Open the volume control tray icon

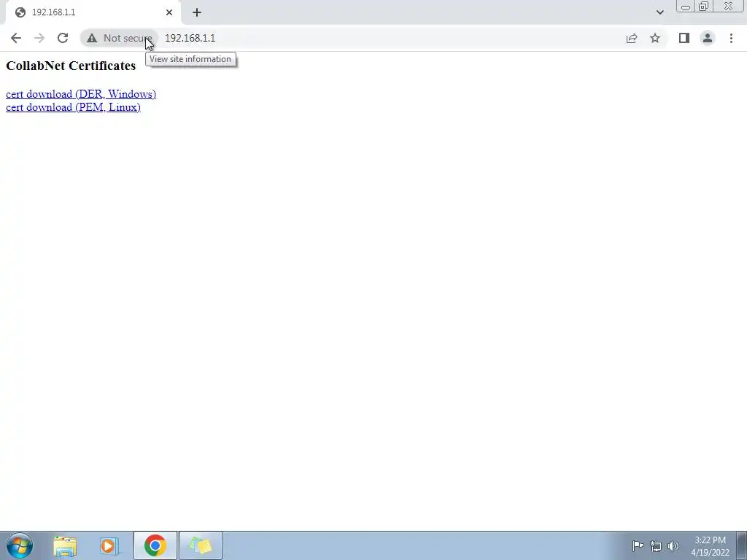tap(673, 546)
